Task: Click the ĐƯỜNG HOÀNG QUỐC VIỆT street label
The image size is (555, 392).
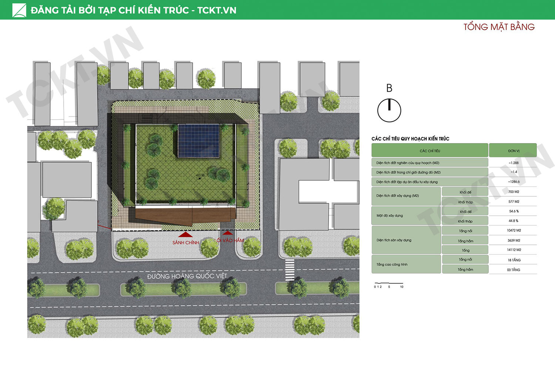Action: tap(187, 276)
